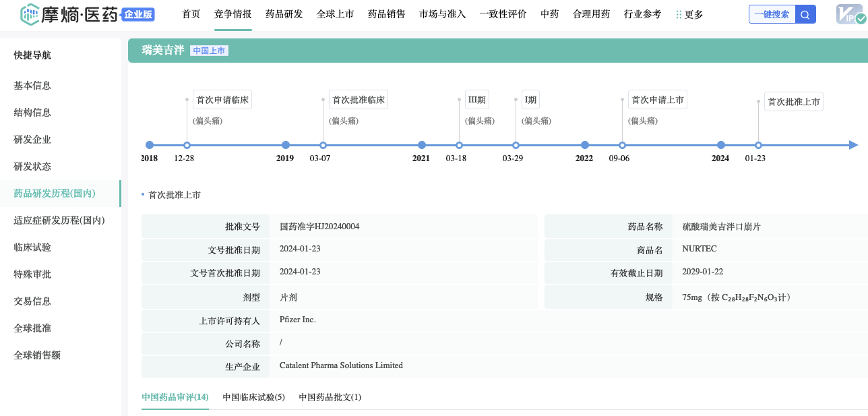
Task: Click the 企业版 badge
Action: tap(139, 14)
